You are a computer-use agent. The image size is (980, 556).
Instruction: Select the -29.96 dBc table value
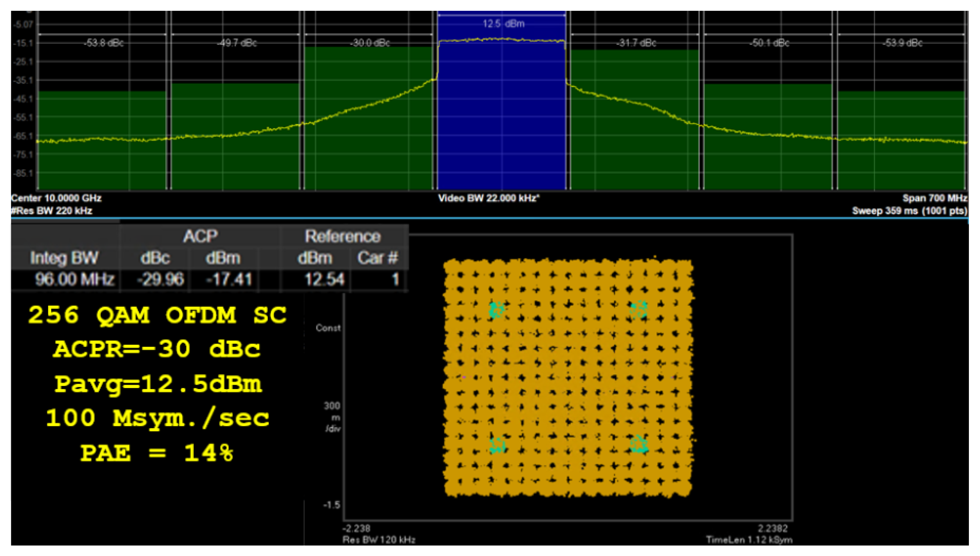click(x=160, y=279)
